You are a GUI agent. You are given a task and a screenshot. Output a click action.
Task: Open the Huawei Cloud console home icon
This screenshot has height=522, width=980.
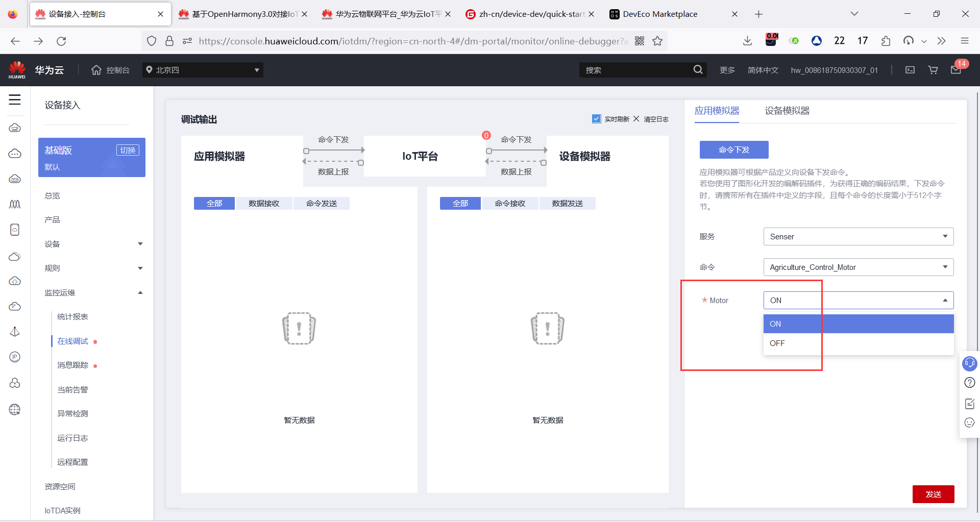pos(96,70)
